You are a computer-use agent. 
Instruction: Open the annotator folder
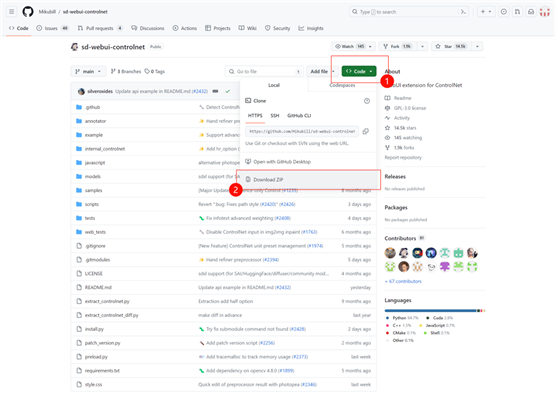coord(95,121)
